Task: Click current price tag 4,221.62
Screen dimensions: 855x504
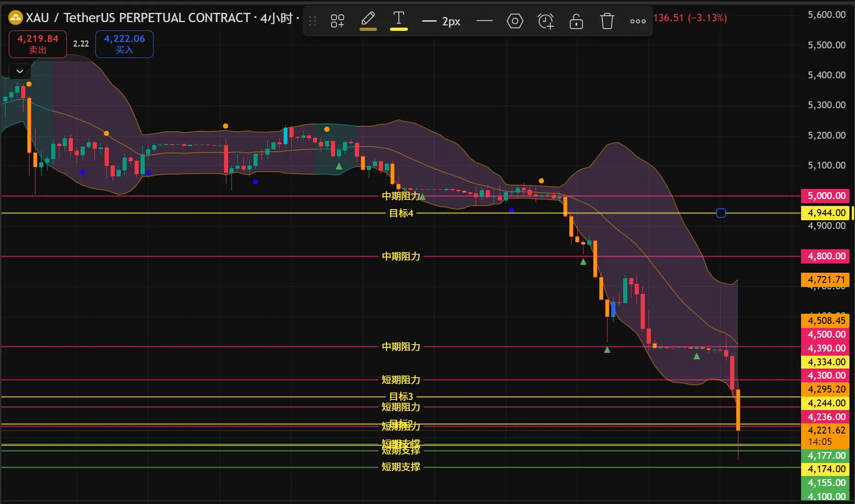Action: click(x=825, y=436)
